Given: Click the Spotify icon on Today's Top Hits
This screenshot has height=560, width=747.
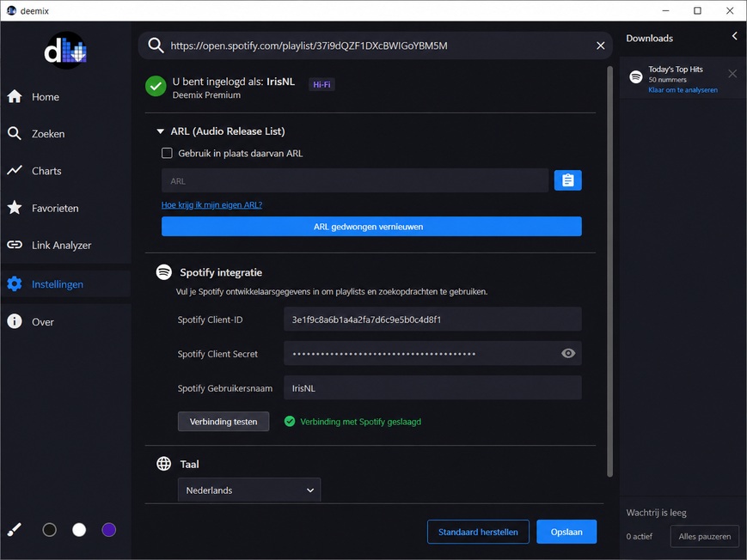Looking at the screenshot, I should coord(636,76).
